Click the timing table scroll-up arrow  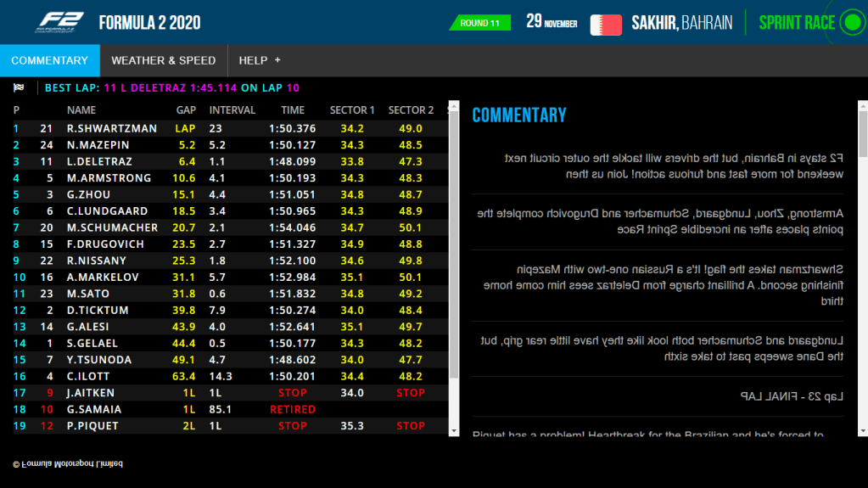coord(454,106)
